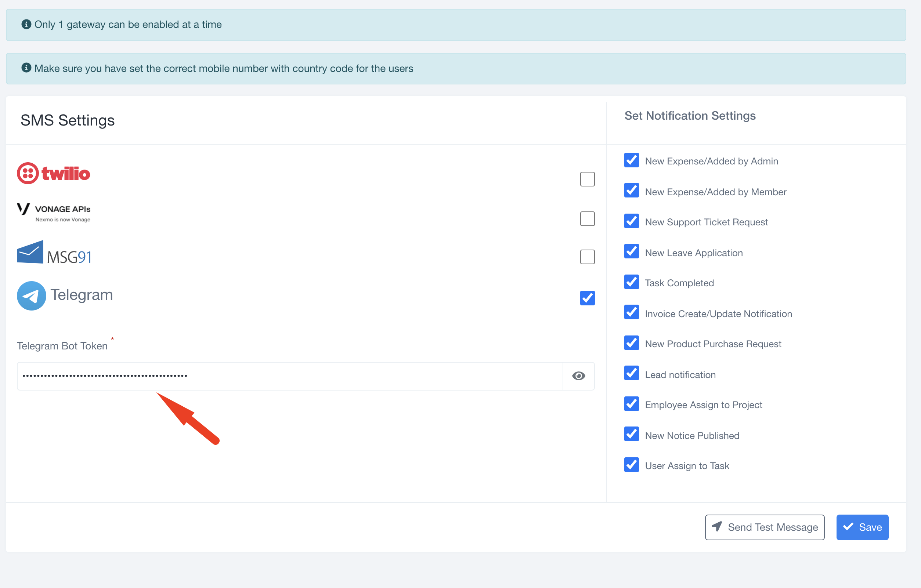
Task: Uncheck Task Completed notification
Action: (632, 282)
